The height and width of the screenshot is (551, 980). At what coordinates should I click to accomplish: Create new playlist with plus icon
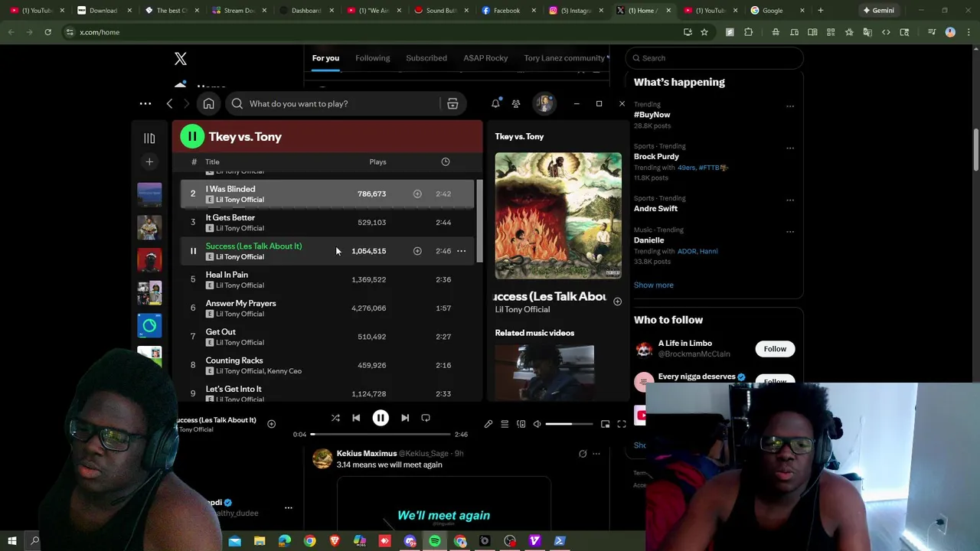coord(149,161)
